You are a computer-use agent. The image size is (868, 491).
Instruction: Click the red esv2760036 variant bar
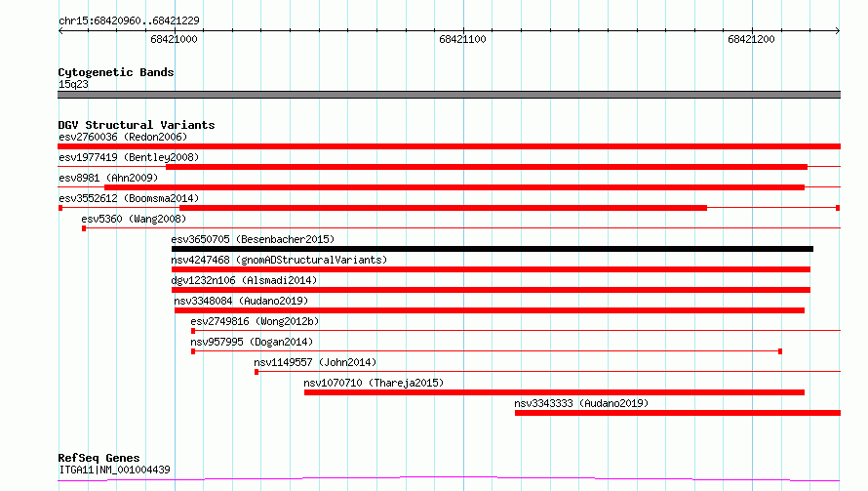(449, 146)
